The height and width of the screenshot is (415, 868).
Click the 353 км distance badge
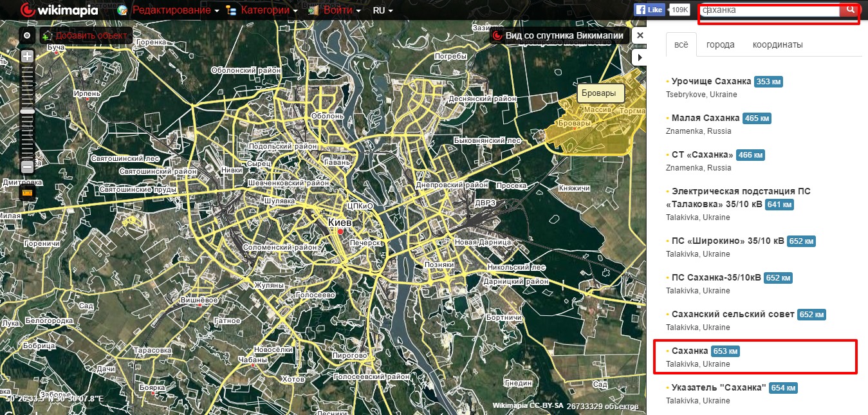coord(768,82)
